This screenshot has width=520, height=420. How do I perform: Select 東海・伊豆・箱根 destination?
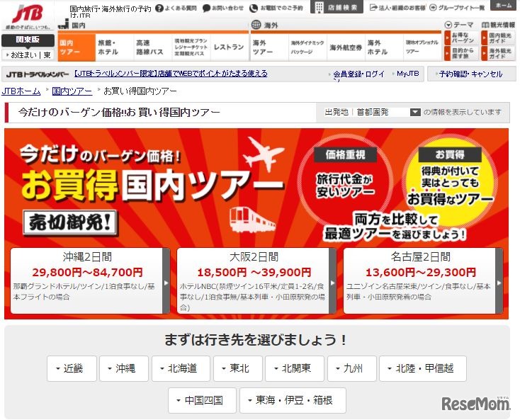pyautogui.click(x=293, y=400)
